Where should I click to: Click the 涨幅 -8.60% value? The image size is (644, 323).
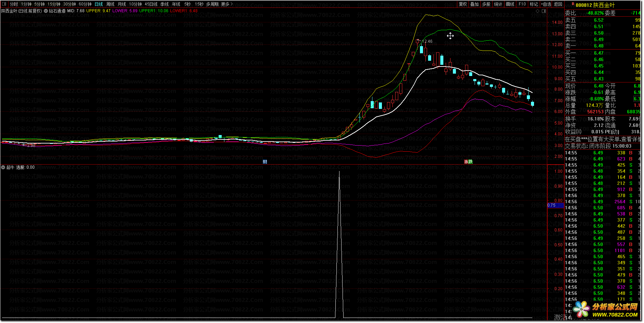coord(596,99)
